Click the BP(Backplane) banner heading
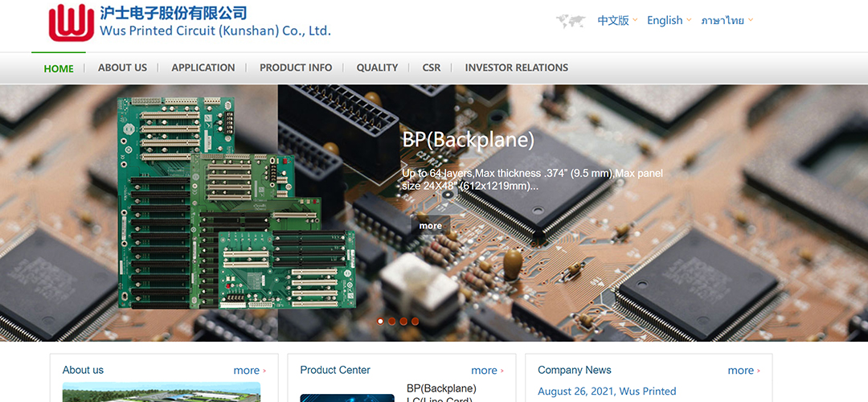Image resolution: width=868 pixels, height=402 pixels. (x=469, y=140)
